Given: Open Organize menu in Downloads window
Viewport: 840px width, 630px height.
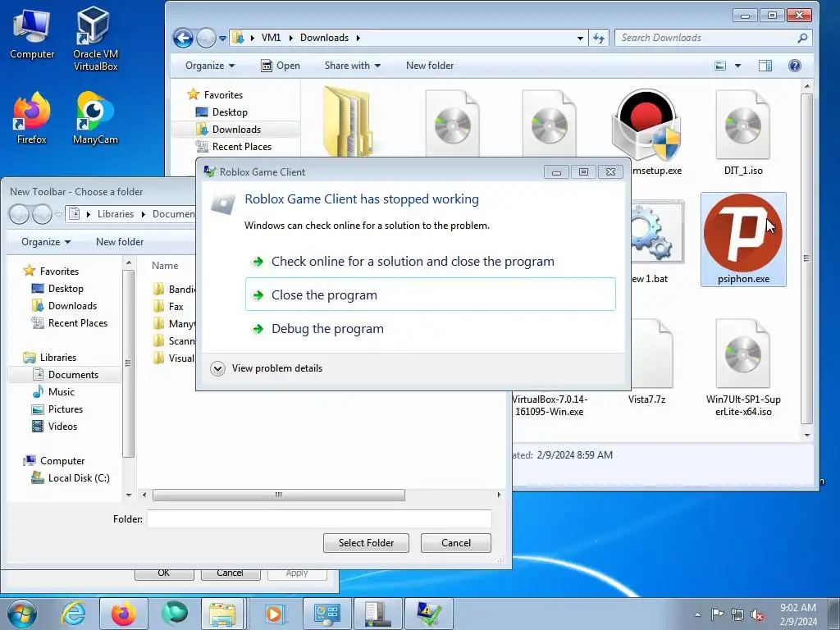Looking at the screenshot, I should point(209,66).
